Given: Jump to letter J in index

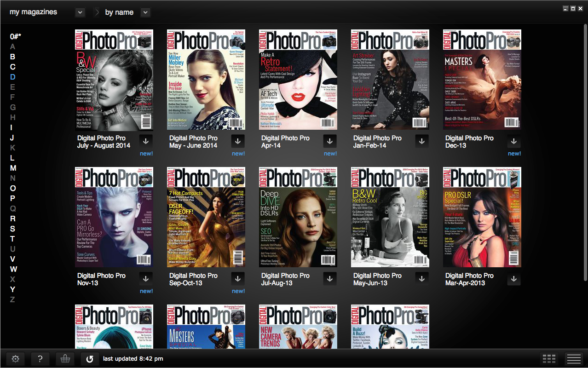Looking at the screenshot, I should click(12, 138).
